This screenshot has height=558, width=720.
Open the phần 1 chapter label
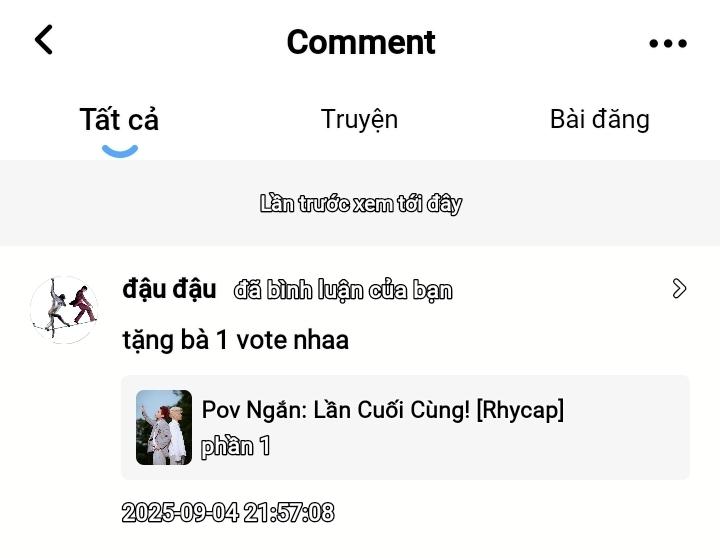coord(236,446)
